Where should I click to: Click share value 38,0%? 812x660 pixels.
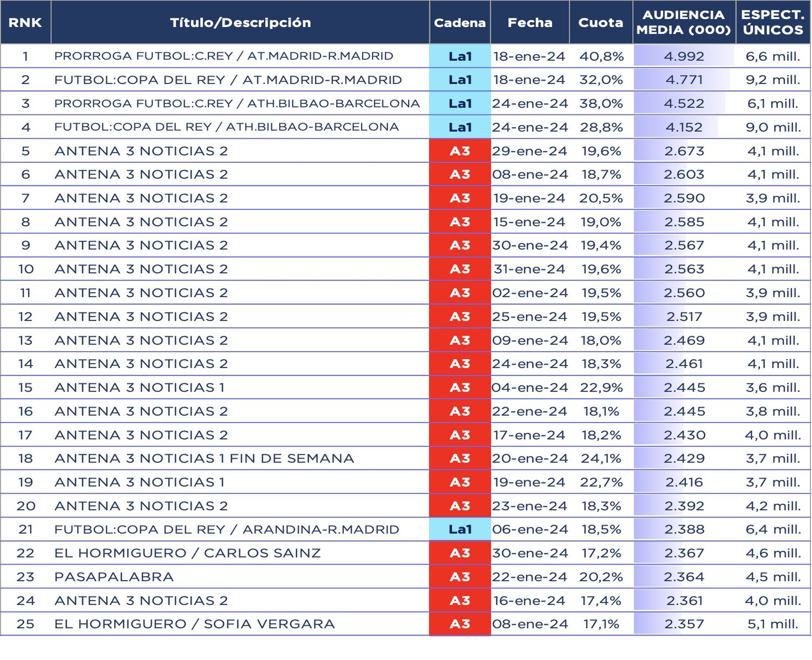[601, 103]
